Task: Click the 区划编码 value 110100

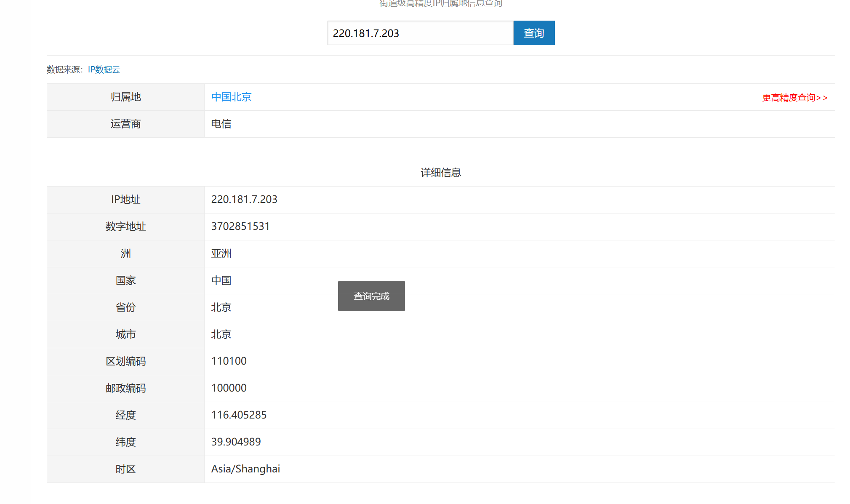Action: click(x=229, y=361)
